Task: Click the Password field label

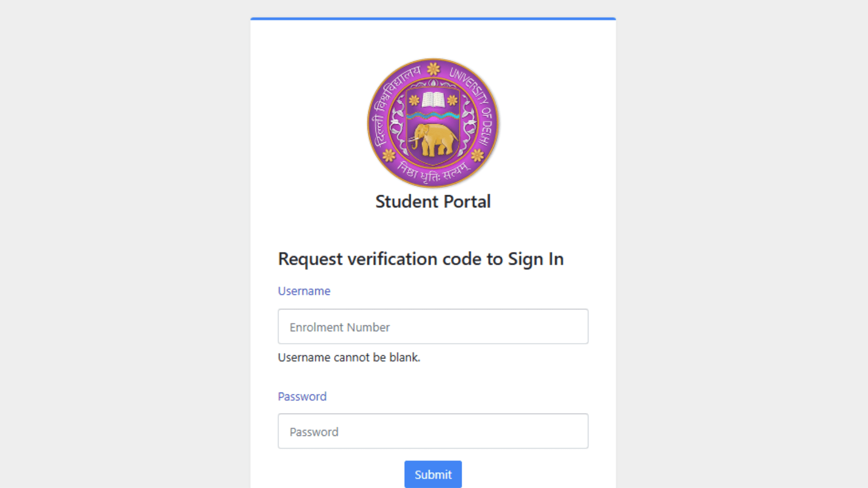Action: [x=302, y=396]
